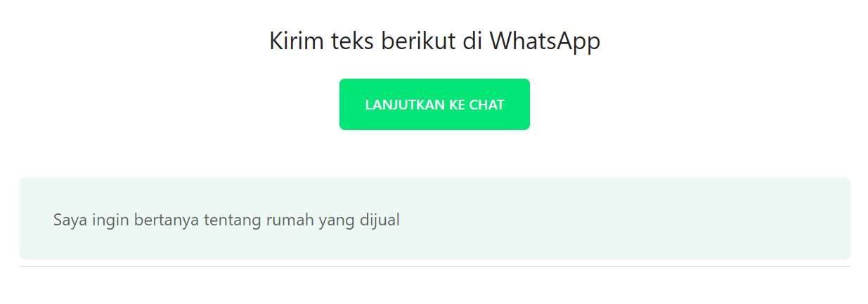
Task: Click the word 'CHAT' on the green button
Action: (x=486, y=105)
